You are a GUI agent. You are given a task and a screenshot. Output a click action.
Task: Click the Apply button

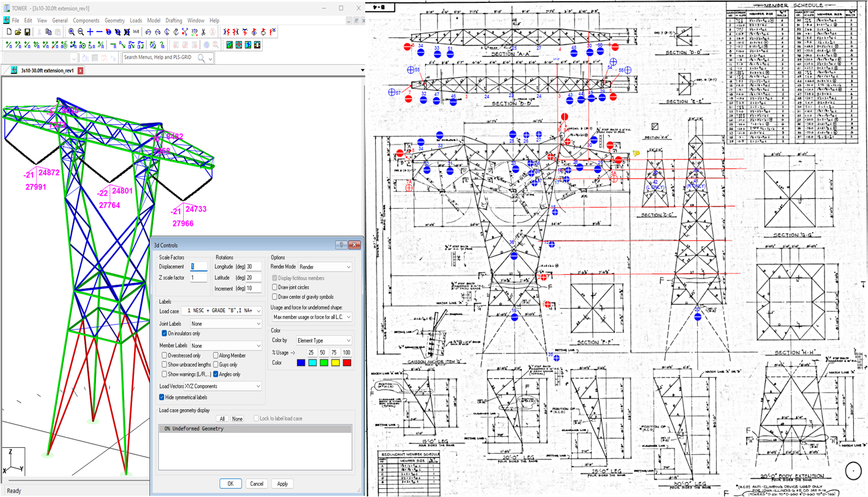click(282, 484)
